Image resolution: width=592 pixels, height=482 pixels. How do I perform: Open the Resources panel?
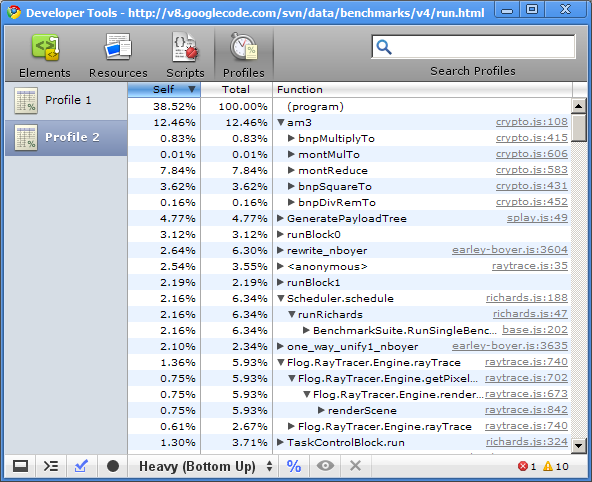point(118,56)
